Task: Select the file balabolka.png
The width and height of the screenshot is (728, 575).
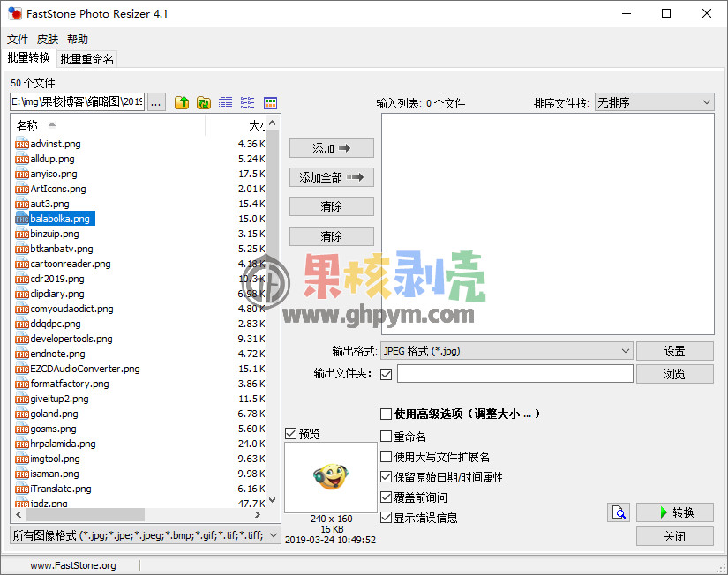Action: coord(60,219)
